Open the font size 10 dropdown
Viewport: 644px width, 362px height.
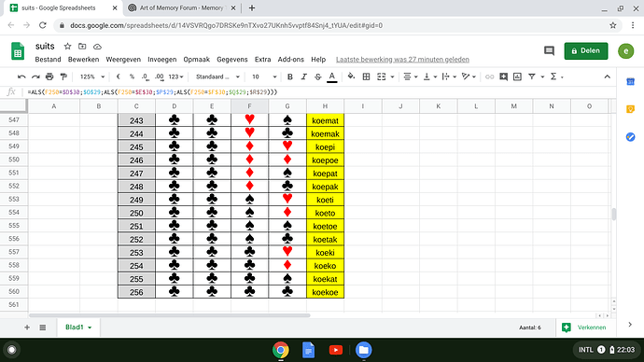pyautogui.click(x=264, y=77)
